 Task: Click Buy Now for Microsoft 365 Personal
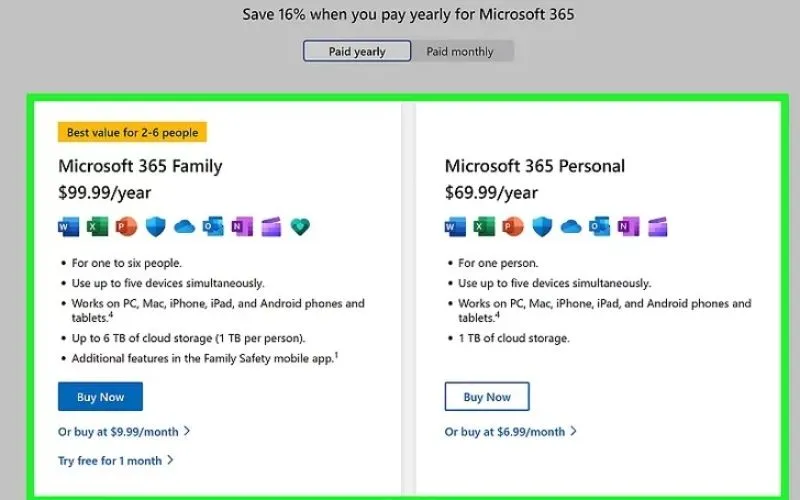(x=487, y=397)
